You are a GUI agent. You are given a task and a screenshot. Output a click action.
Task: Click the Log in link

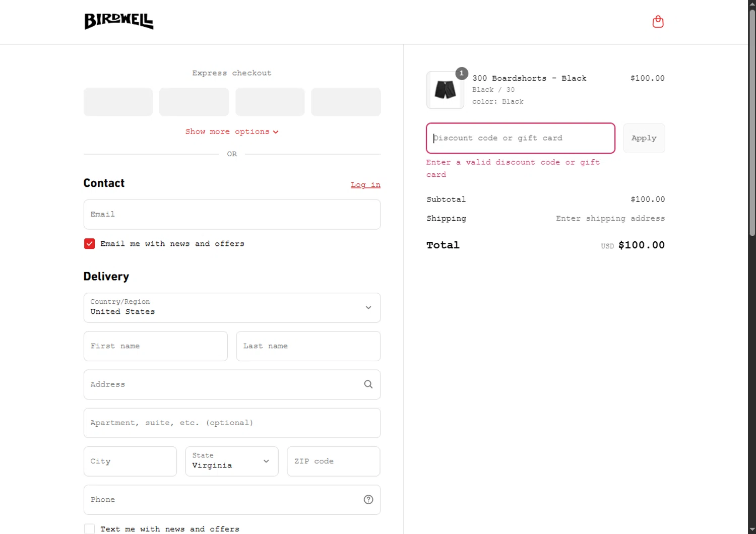point(365,185)
